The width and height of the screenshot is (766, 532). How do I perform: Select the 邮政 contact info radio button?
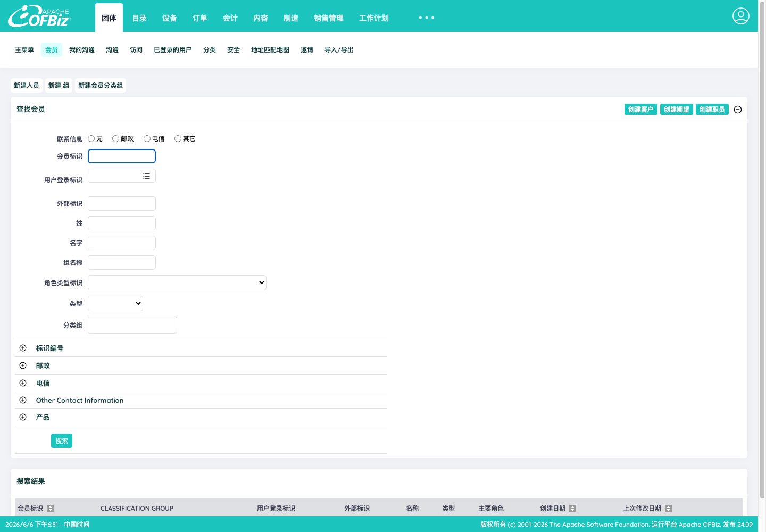point(115,138)
